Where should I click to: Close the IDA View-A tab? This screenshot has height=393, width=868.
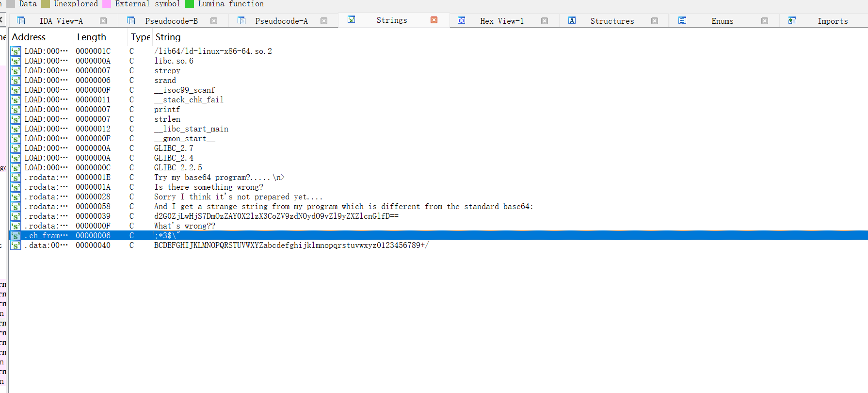[103, 21]
